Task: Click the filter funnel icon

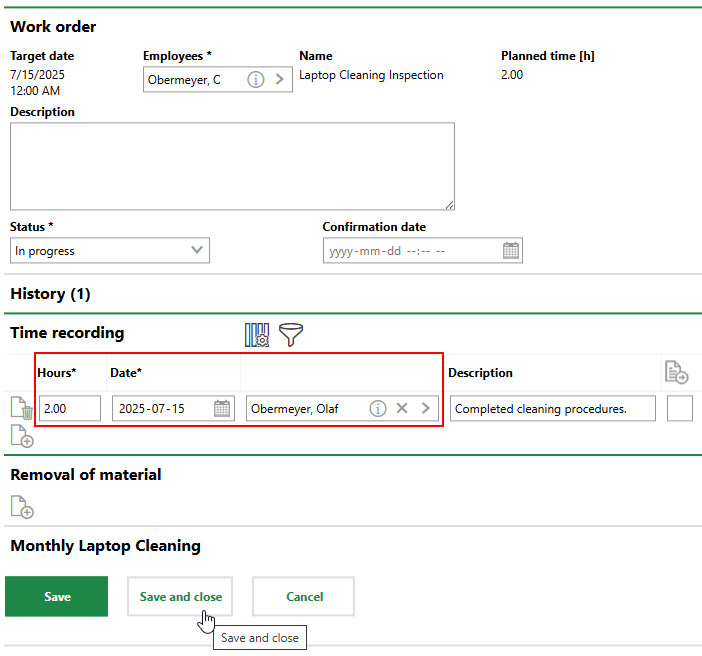Action: coord(290,335)
